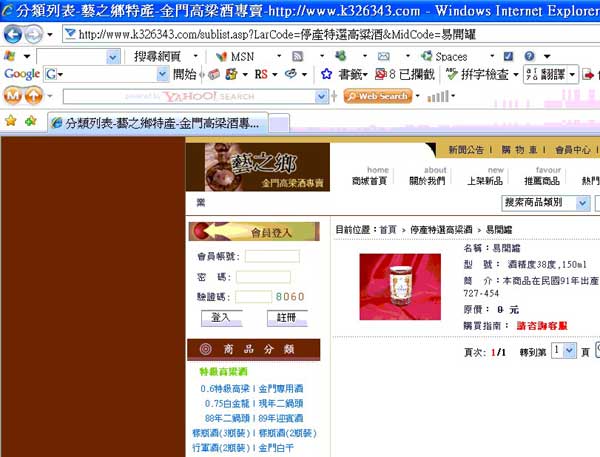The width and height of the screenshot is (600, 457).
Task: Open the Favorites star icon
Action: [11, 121]
